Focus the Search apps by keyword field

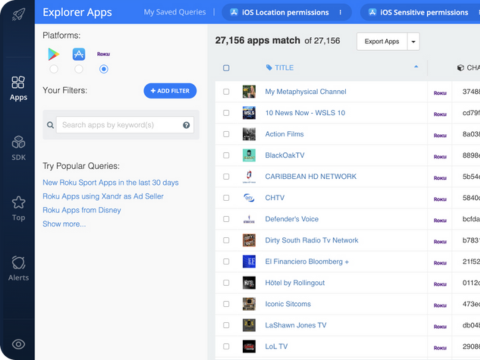(125, 125)
